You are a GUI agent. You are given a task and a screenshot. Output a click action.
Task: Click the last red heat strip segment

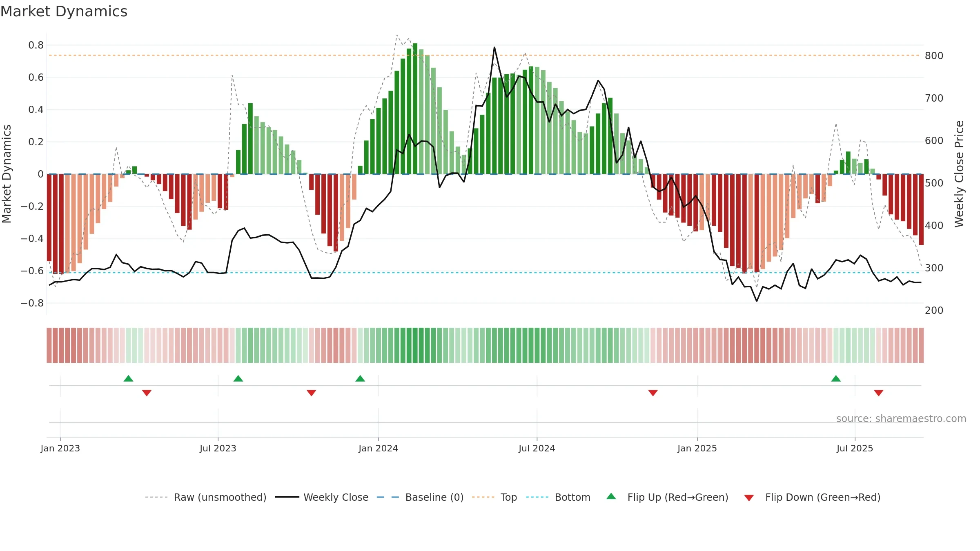[921, 345]
